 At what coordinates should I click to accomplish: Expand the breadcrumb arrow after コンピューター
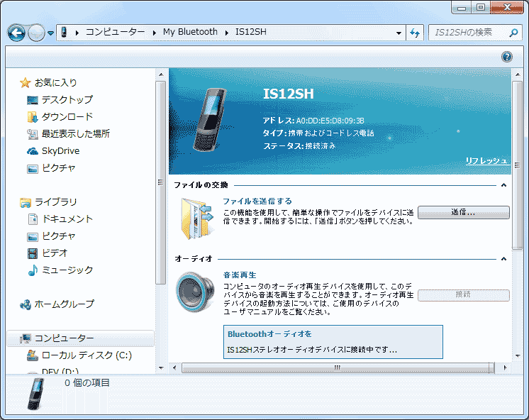click(154, 33)
